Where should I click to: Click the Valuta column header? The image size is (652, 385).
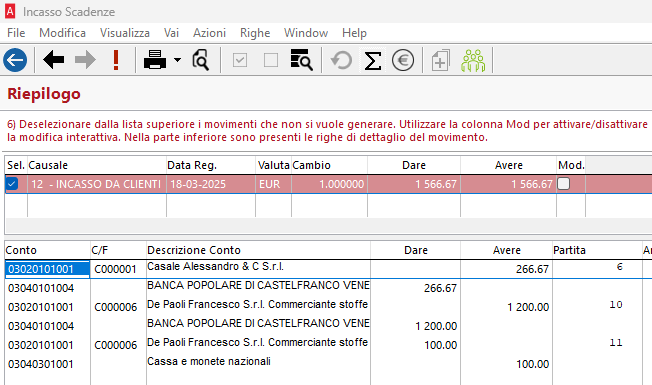273,165
